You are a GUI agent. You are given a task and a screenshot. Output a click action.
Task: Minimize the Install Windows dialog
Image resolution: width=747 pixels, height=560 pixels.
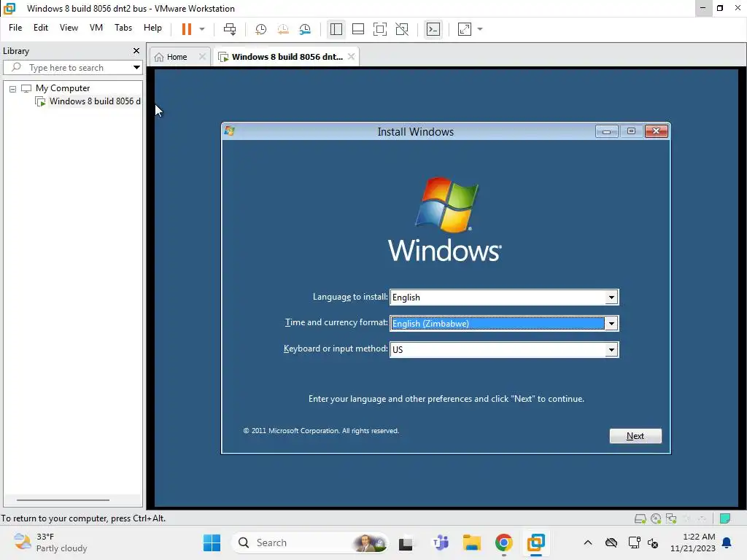coord(606,131)
